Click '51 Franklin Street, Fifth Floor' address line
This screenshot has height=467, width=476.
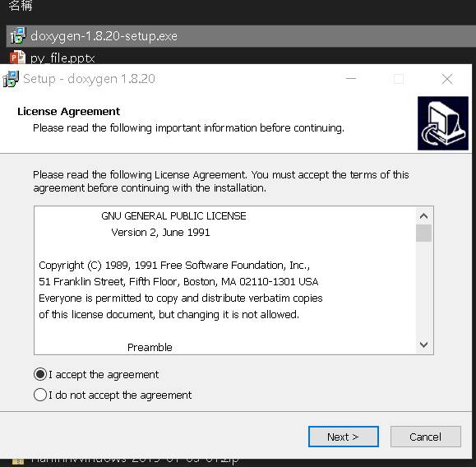click(178, 282)
